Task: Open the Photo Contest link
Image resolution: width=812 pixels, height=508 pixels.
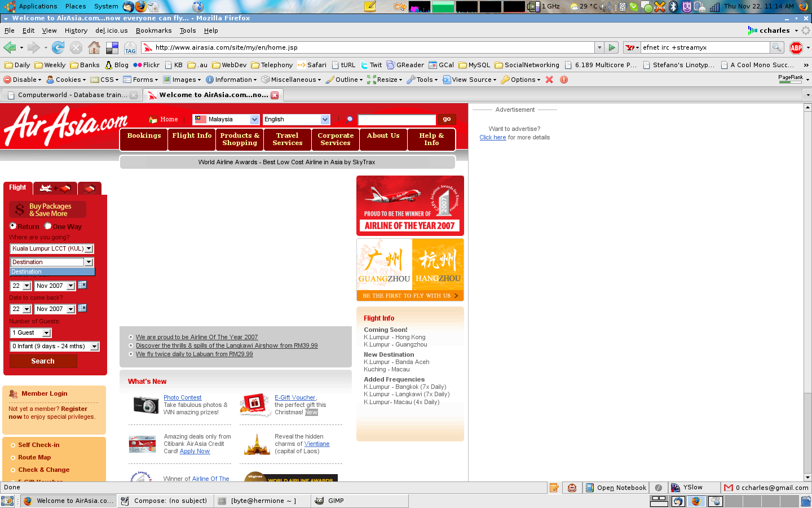Action: 182,397
